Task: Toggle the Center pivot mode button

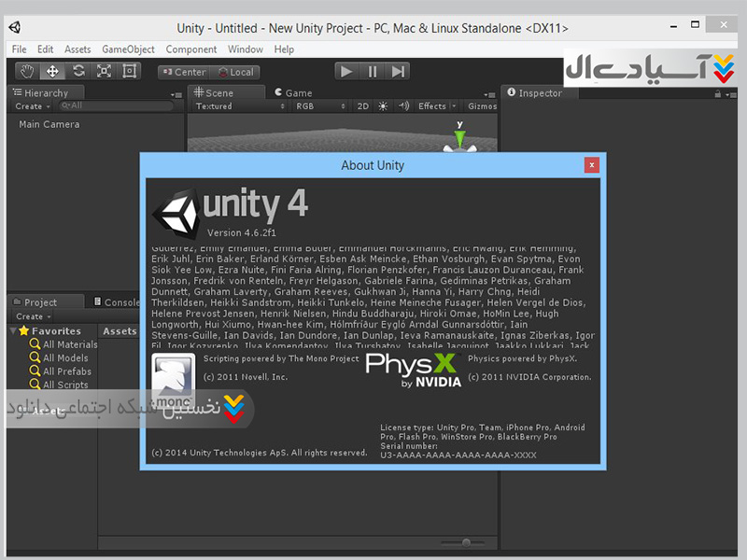Action: click(183, 72)
